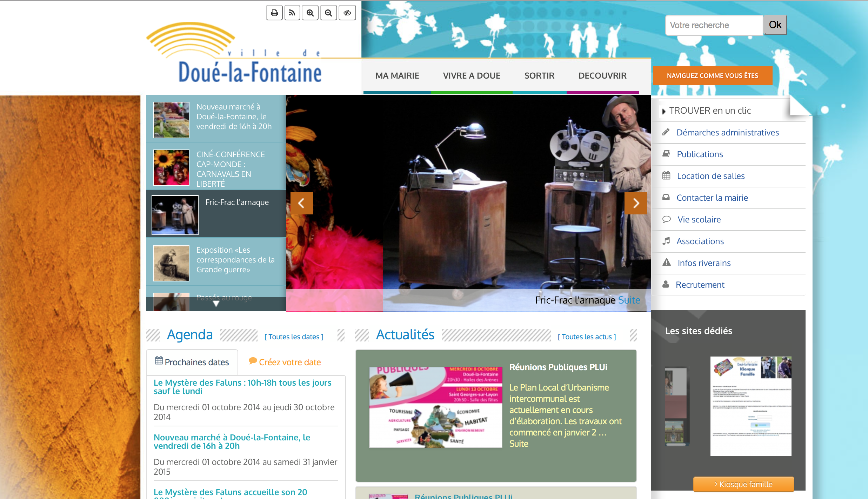Screen dimensions: 868x499
Task: Go to the previous carousel slide
Action: 301,203
